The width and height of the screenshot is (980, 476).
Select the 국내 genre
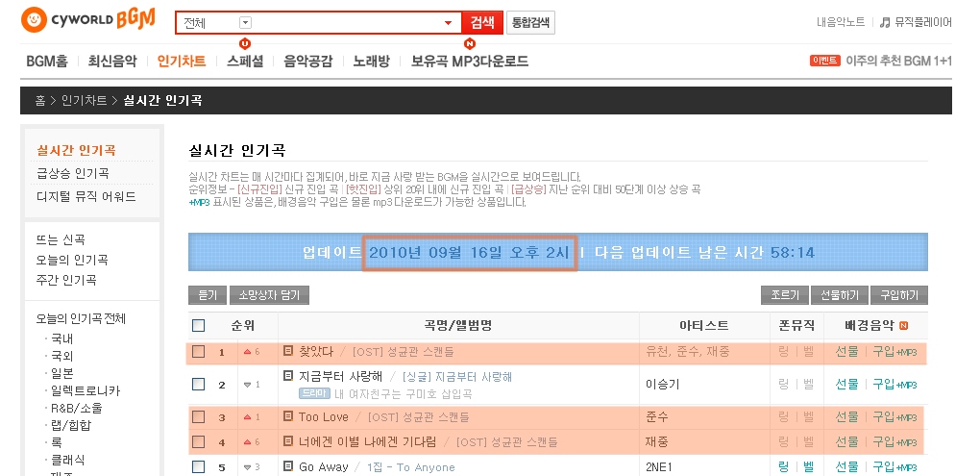(61, 339)
